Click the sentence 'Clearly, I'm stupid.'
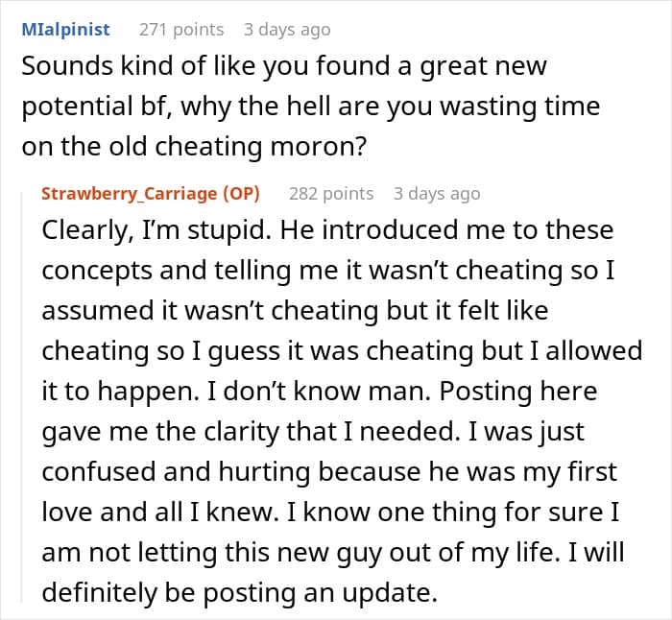The height and width of the screenshot is (620, 672). coord(156,230)
